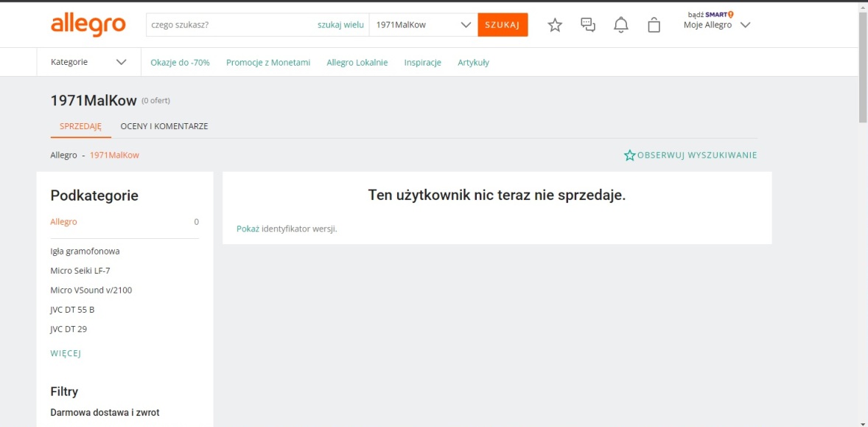Click '1971MalKow' breadcrumb link
Screen dimensions: 868x427
115,155
